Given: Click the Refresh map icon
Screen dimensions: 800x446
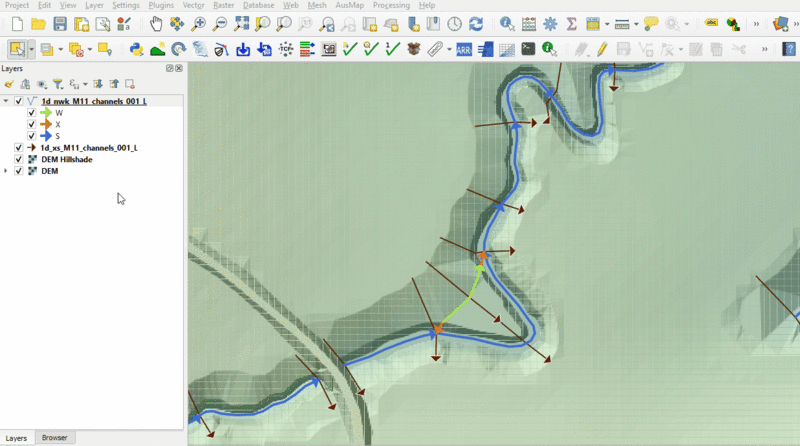Looking at the screenshot, I should [x=476, y=23].
